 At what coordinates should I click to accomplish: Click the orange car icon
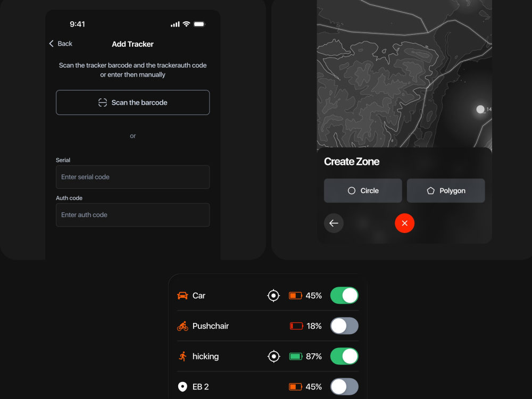click(x=182, y=295)
